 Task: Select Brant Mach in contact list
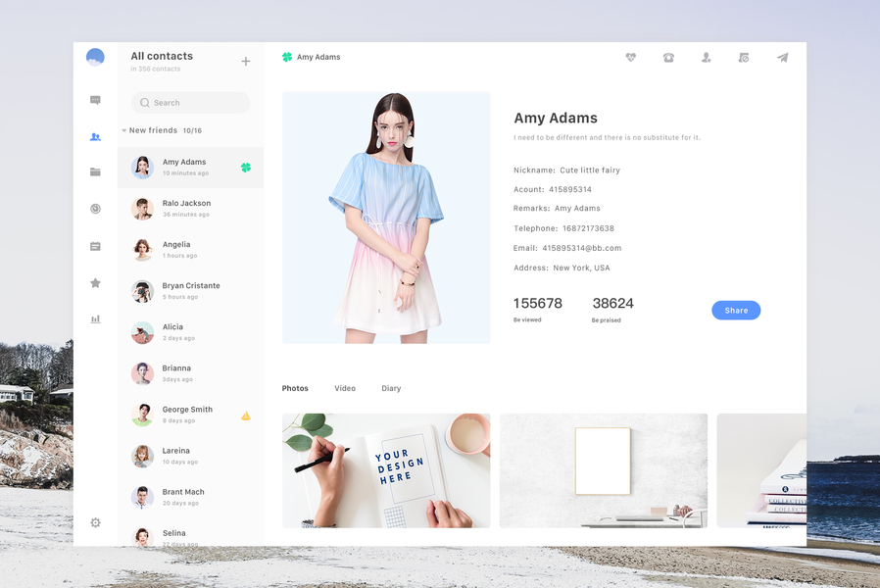190,497
